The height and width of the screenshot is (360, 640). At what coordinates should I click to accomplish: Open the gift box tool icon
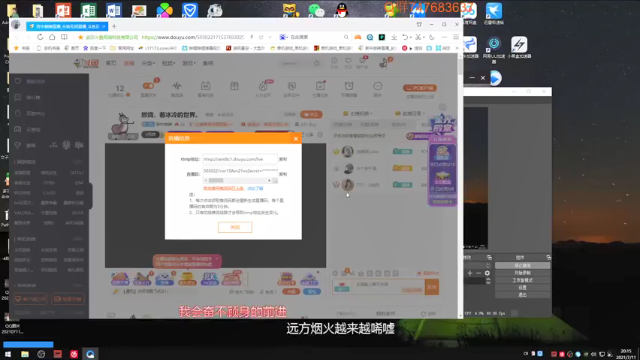click(234, 86)
